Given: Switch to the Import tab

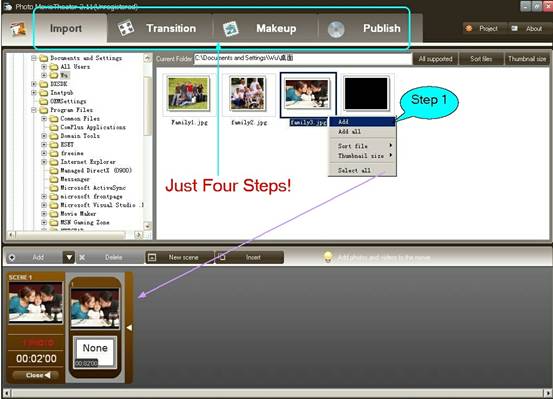Looking at the screenshot, I should 66,28.
